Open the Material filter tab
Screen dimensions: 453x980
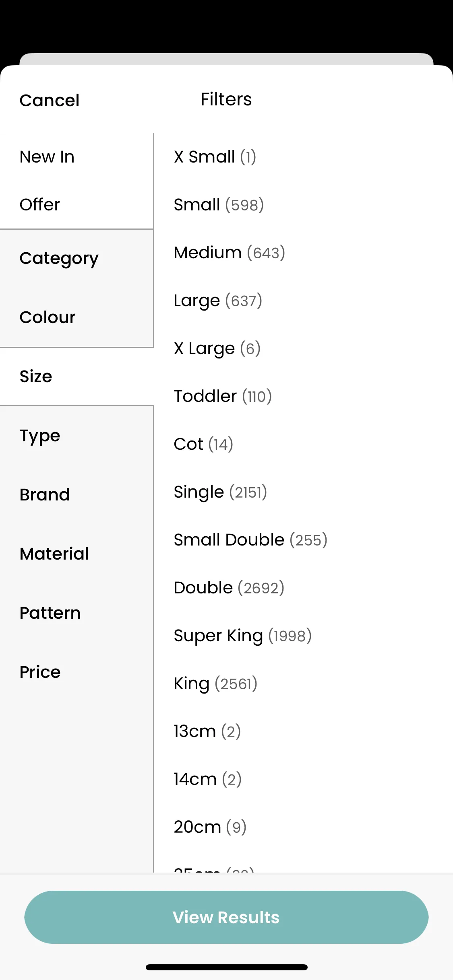(x=77, y=554)
